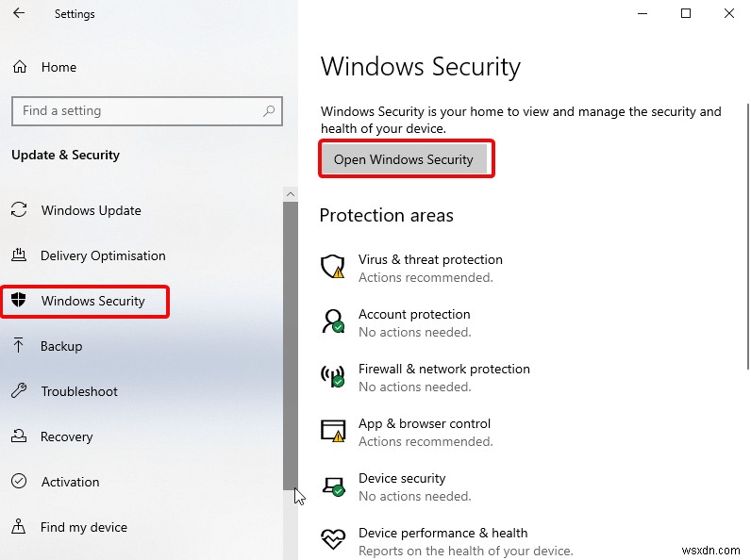
Task: Go to Activation settings
Action: 70,482
